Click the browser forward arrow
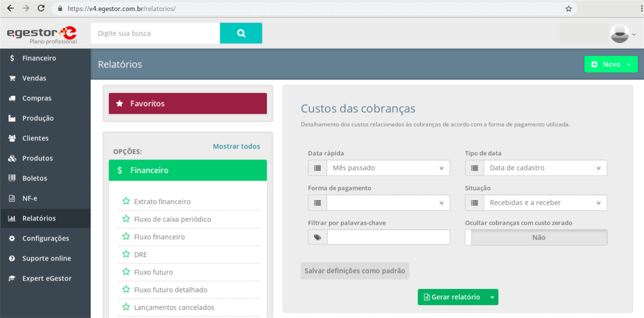The image size is (644, 318). click(26, 8)
